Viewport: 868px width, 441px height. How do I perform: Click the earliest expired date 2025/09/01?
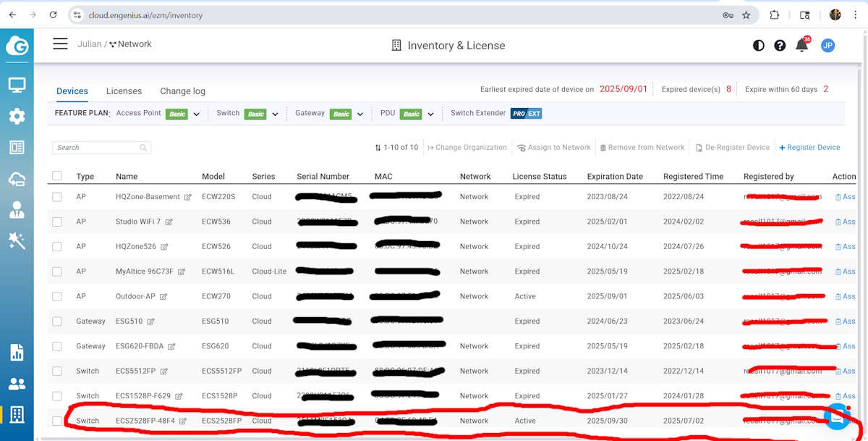624,89
